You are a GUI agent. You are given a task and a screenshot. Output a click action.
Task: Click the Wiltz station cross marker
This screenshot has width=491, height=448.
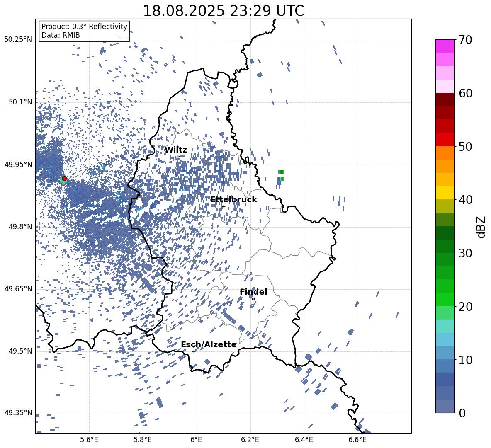(178, 157)
